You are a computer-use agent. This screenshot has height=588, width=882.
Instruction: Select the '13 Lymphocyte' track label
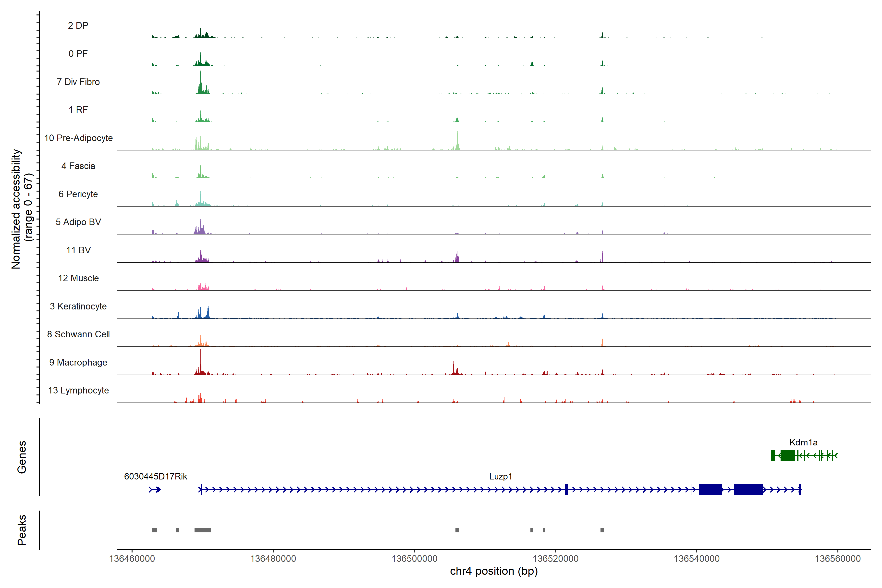pos(78,390)
